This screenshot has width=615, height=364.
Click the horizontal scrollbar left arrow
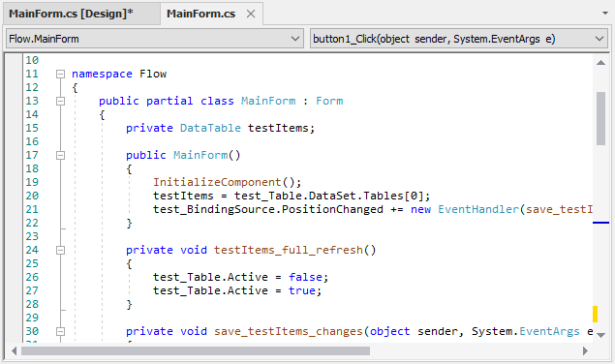coord(15,350)
